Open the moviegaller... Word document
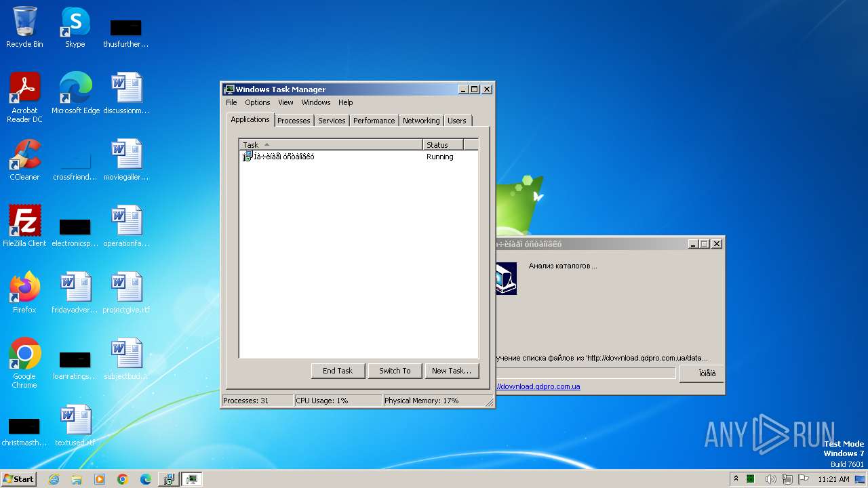 click(126, 160)
